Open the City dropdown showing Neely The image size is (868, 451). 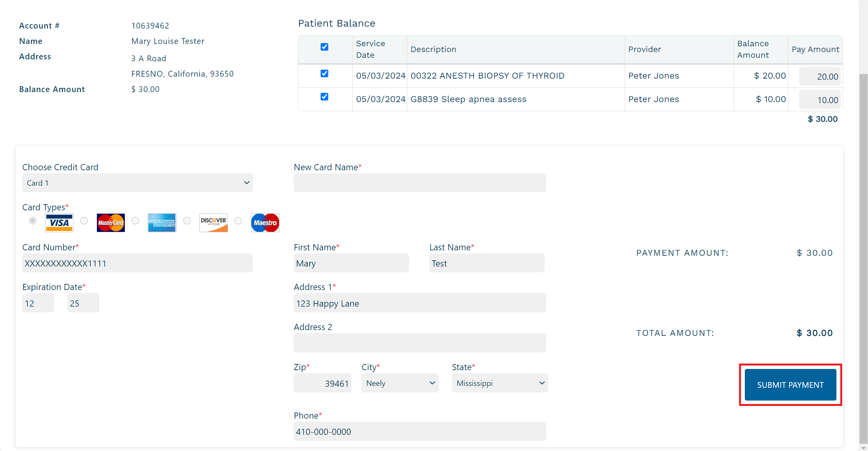400,383
